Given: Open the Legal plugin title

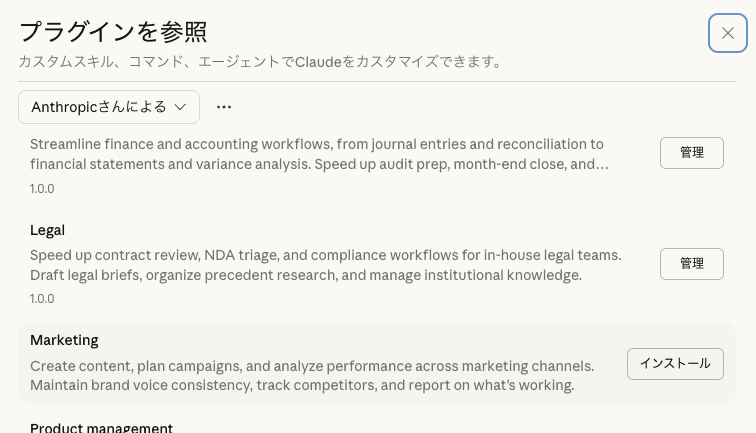Looking at the screenshot, I should 47,230.
